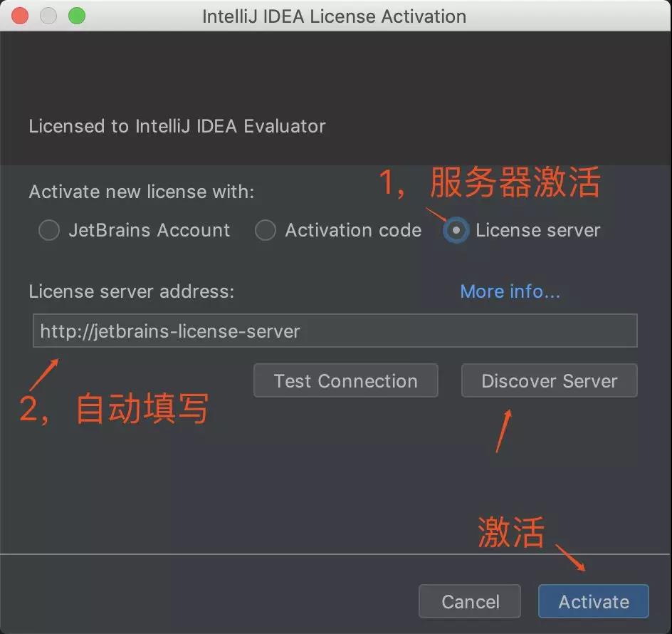Screen dimensions: 672x634
Task: Close the dialog with the red button
Action: coord(20,16)
